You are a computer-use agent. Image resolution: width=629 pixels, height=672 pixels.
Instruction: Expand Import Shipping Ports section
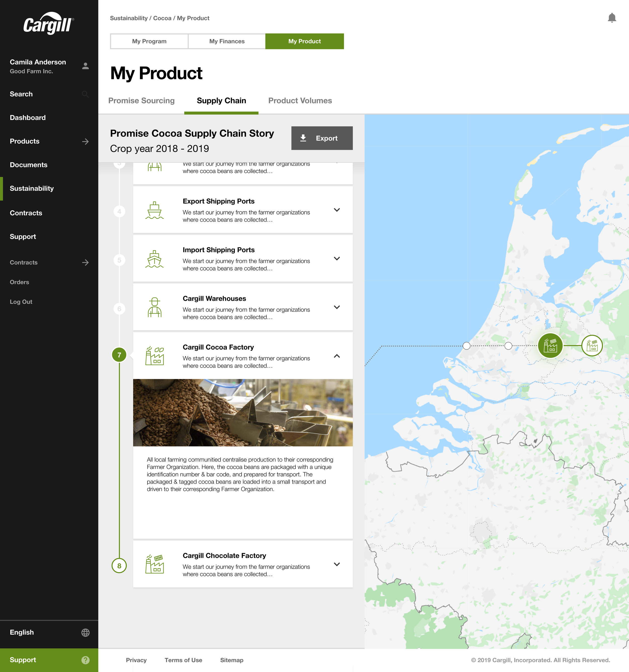(x=337, y=258)
